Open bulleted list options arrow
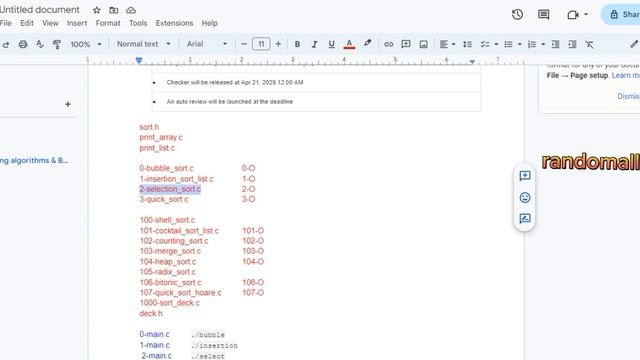Viewport: 640px width, 360px height. pos(520,44)
